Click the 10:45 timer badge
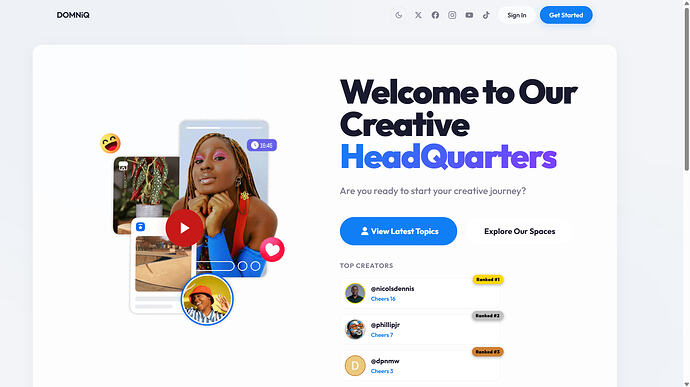The width and height of the screenshot is (690, 387). [x=262, y=145]
